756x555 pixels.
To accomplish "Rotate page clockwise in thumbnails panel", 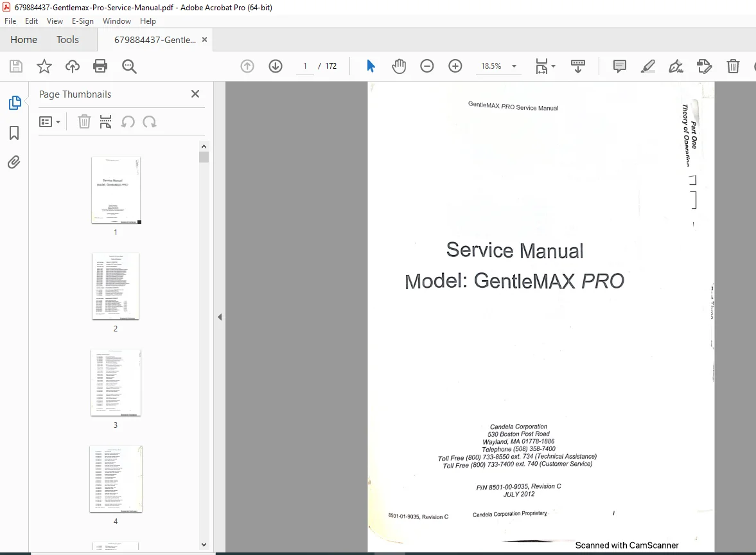I will coord(150,122).
